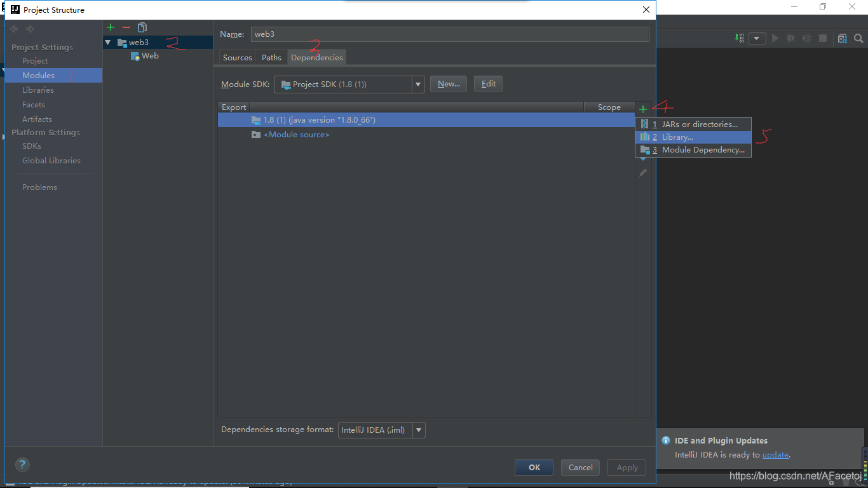The height and width of the screenshot is (488, 868).
Task: Click the info icon in update notification
Action: 666,440
